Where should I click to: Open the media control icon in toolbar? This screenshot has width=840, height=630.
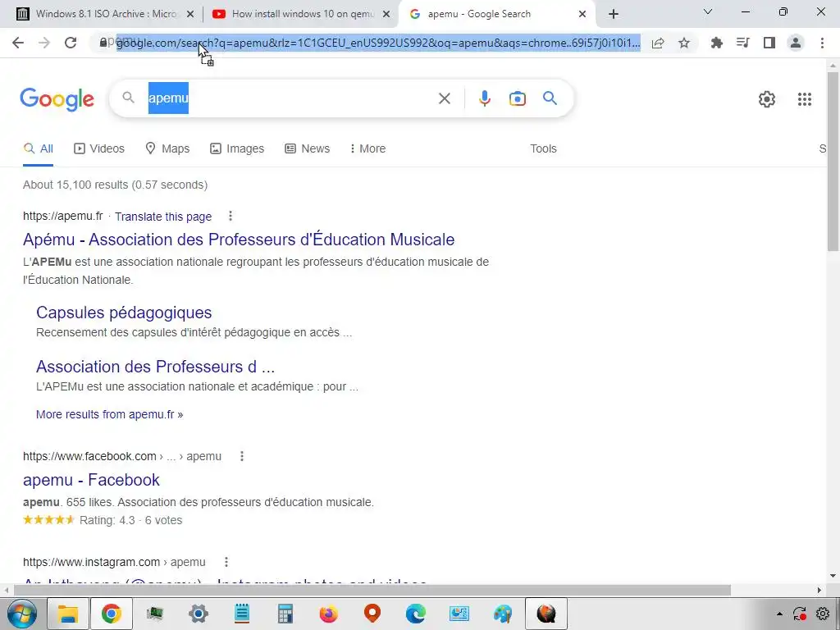[742, 43]
